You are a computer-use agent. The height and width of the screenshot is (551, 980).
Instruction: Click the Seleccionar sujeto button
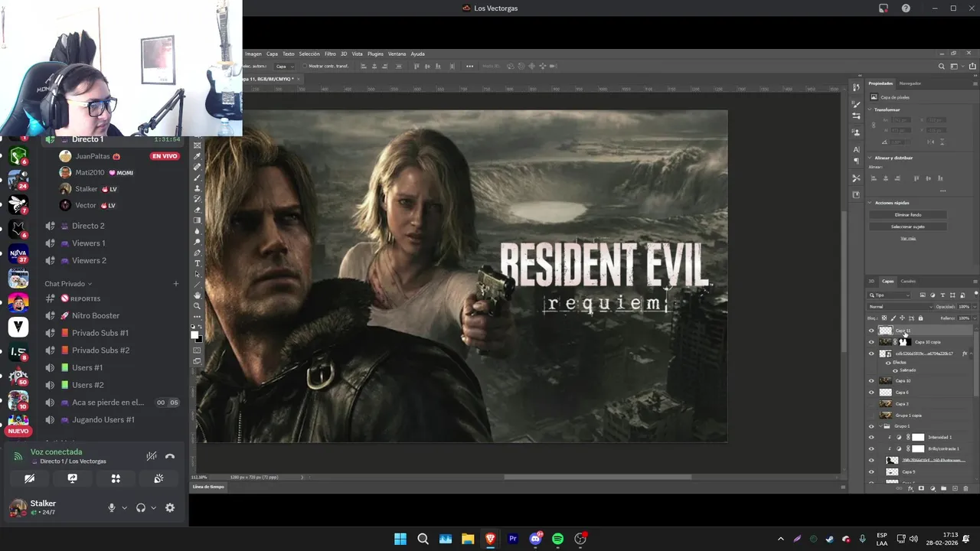point(908,227)
